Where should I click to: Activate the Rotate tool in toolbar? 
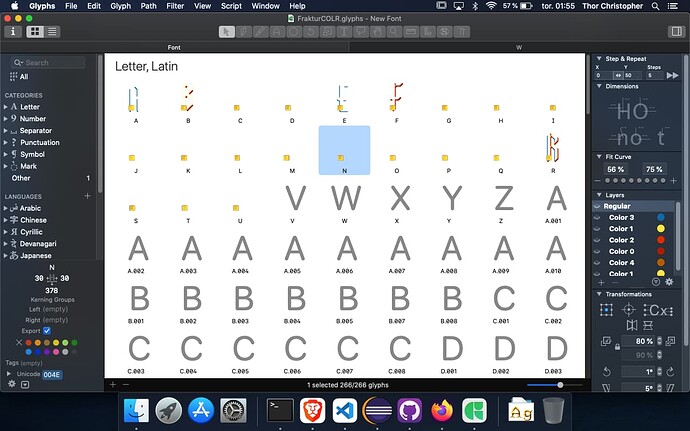(x=311, y=32)
